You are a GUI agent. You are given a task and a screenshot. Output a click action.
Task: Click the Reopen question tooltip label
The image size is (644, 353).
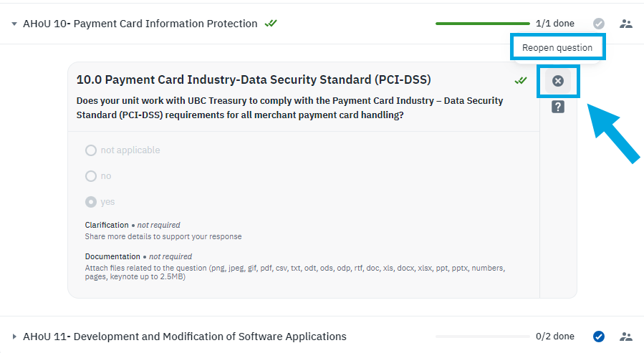click(557, 48)
